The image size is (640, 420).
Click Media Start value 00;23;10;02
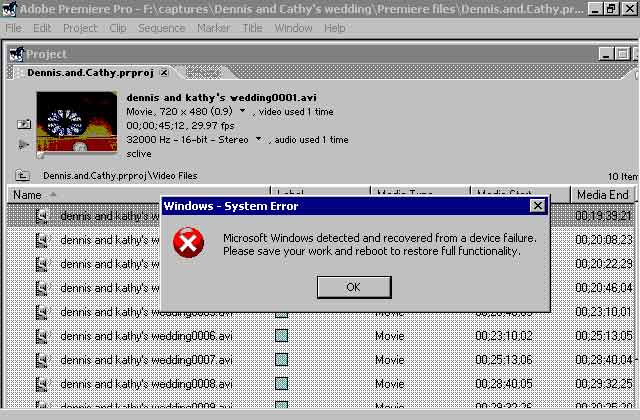[x=504, y=336]
